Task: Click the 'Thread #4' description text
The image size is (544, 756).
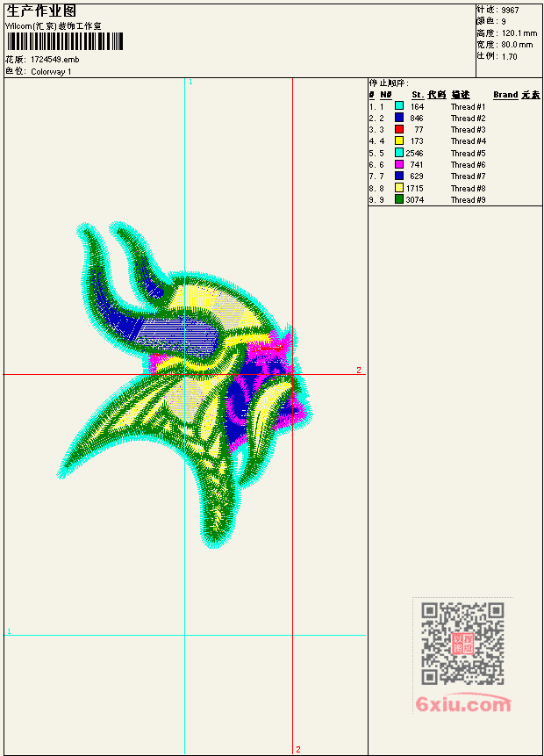Action: [468, 141]
